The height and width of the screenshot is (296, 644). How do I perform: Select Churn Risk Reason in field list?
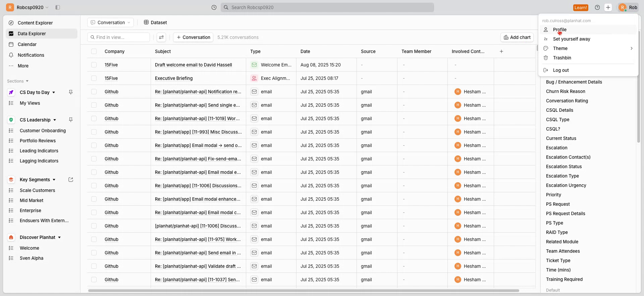tap(566, 91)
